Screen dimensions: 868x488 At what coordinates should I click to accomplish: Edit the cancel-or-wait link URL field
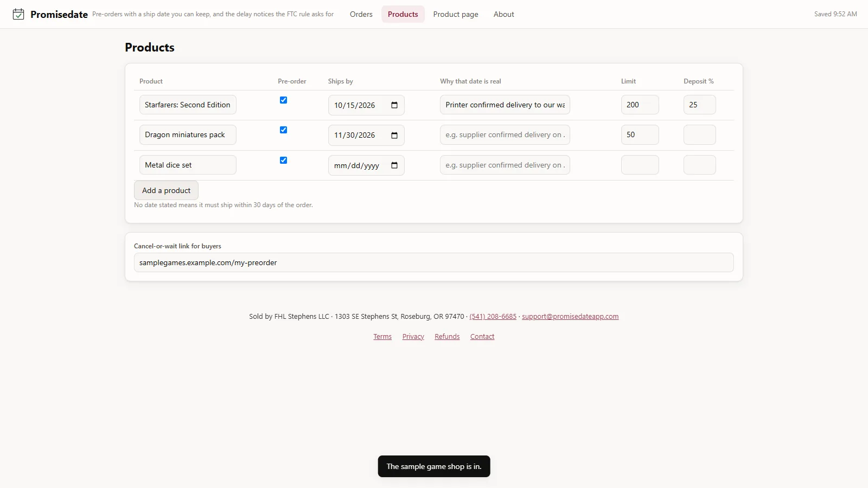[x=434, y=262]
